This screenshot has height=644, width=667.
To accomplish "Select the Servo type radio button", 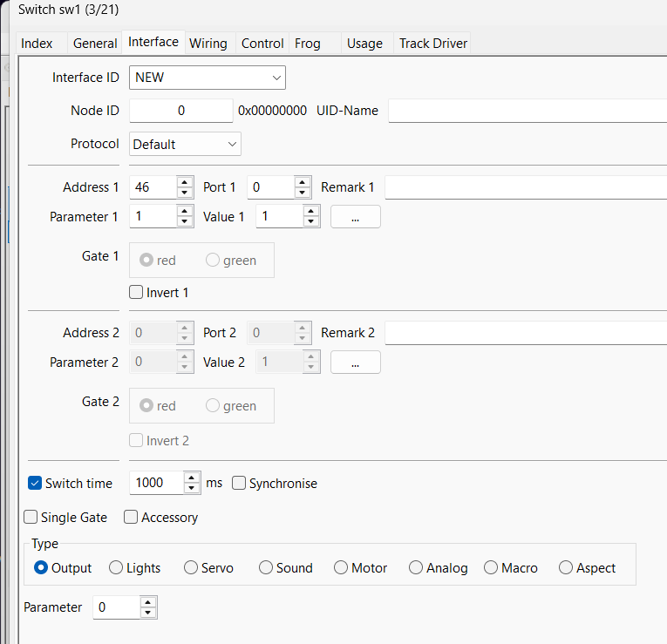I will [192, 567].
